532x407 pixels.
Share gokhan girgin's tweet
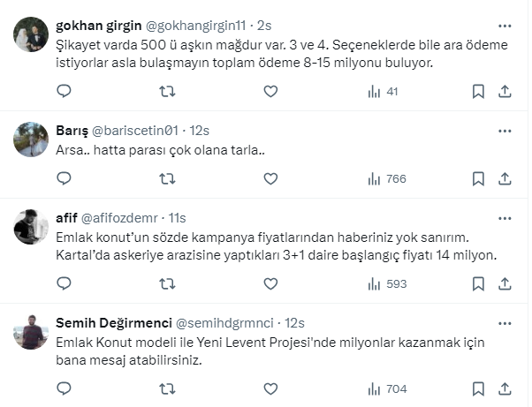tap(505, 91)
